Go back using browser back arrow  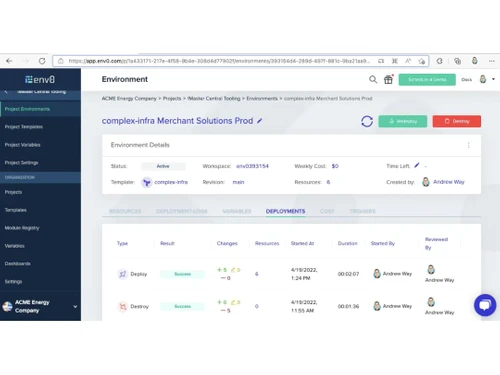pyautogui.click(x=9, y=61)
